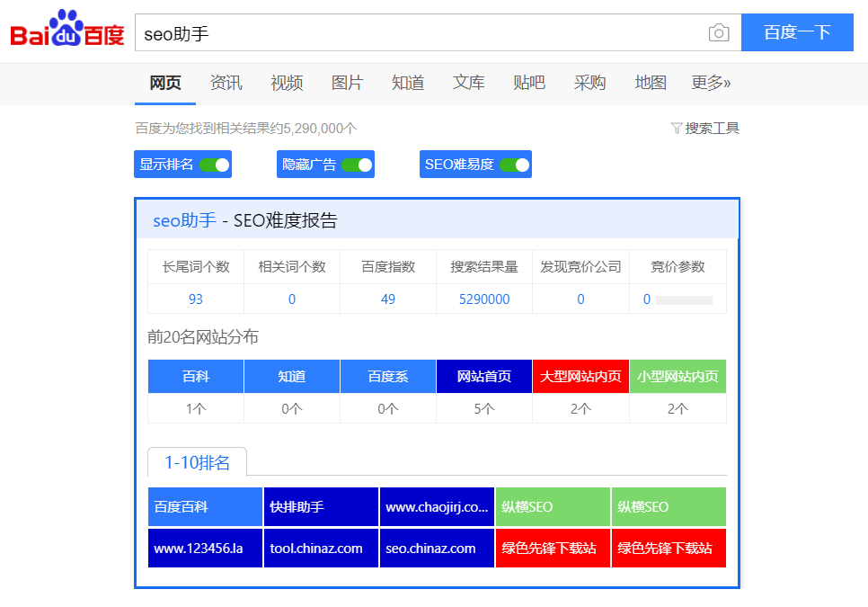Click the 搜索结果量 value 5290000
The width and height of the screenshot is (868, 607).
click(x=483, y=299)
